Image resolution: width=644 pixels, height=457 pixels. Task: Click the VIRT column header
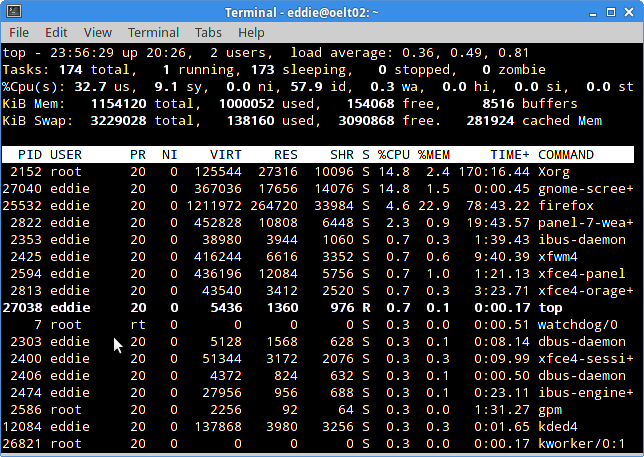225,155
